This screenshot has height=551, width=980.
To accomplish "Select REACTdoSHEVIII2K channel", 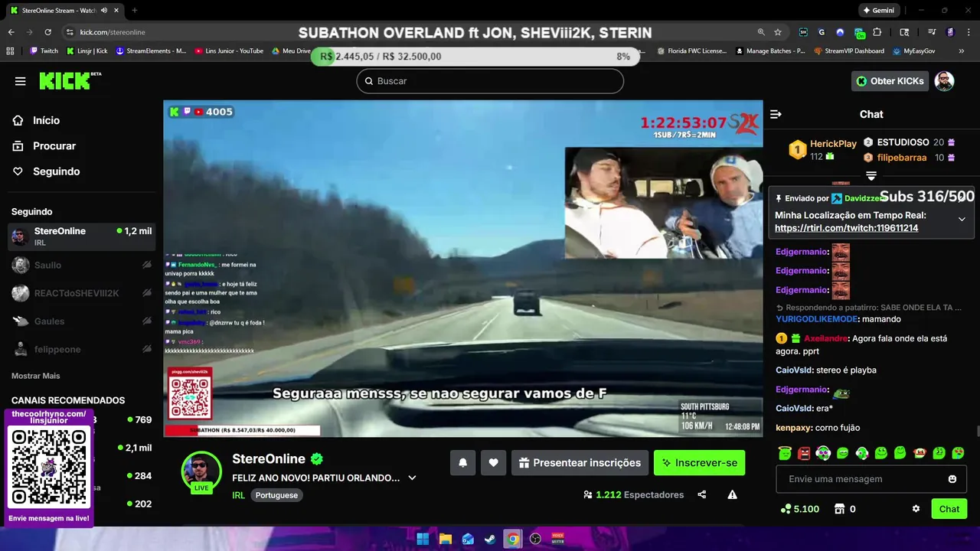I will (x=81, y=293).
